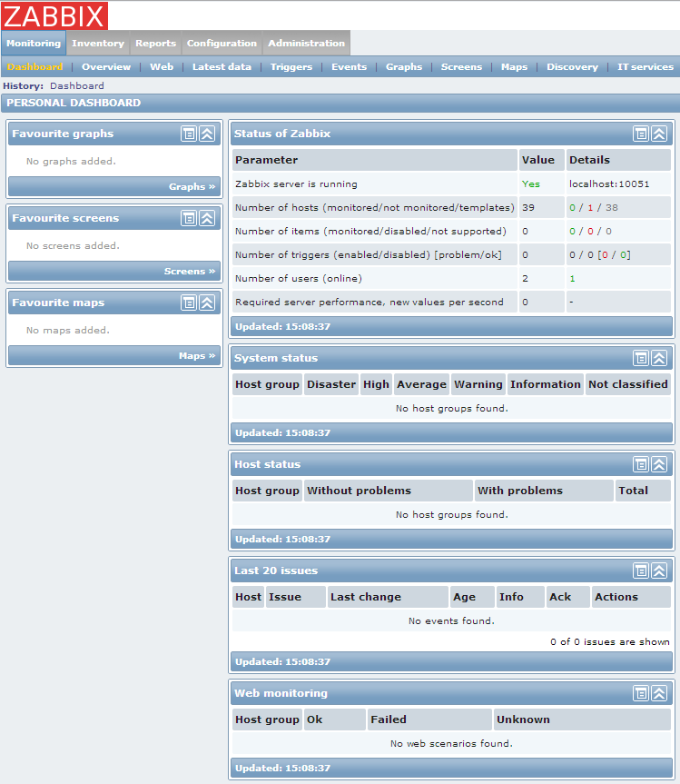Click the templates count 38
This screenshot has height=784, width=680.
click(x=612, y=207)
